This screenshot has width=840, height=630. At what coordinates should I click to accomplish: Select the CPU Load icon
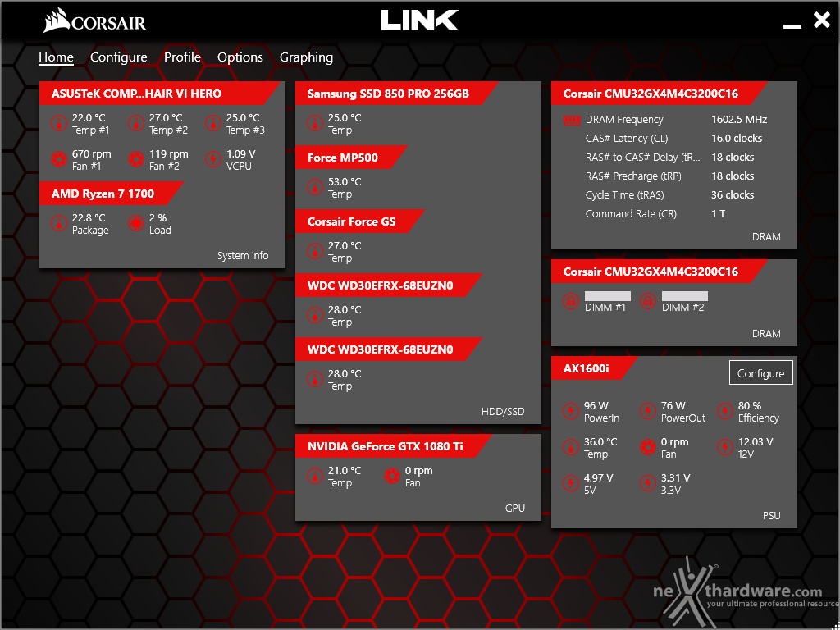(136, 224)
